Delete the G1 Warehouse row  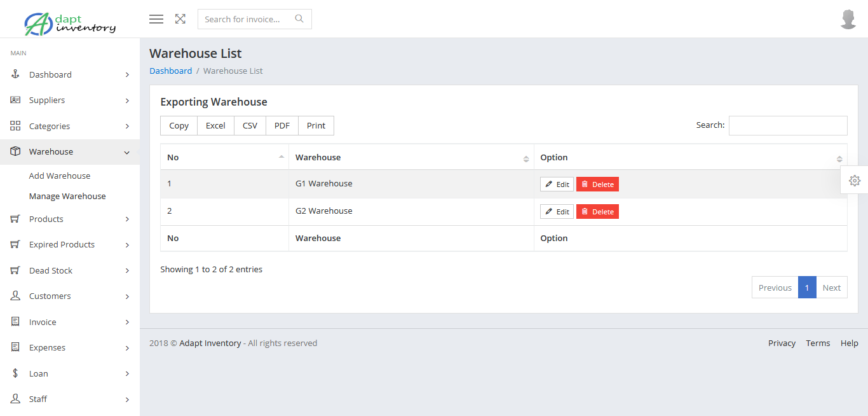click(597, 184)
